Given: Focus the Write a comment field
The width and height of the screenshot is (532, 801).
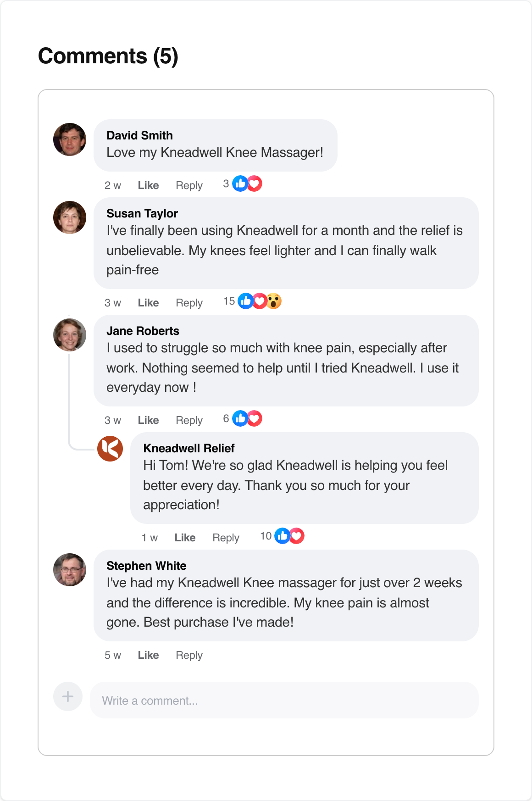Looking at the screenshot, I should pos(284,700).
